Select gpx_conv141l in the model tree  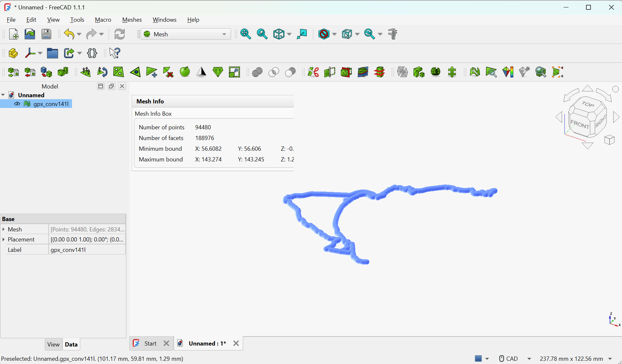coord(51,104)
